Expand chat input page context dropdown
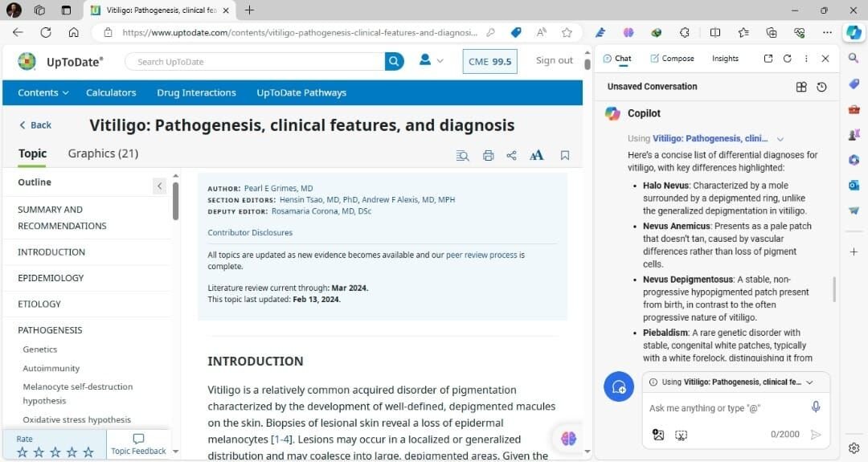This screenshot has width=868, height=462. tap(810, 382)
